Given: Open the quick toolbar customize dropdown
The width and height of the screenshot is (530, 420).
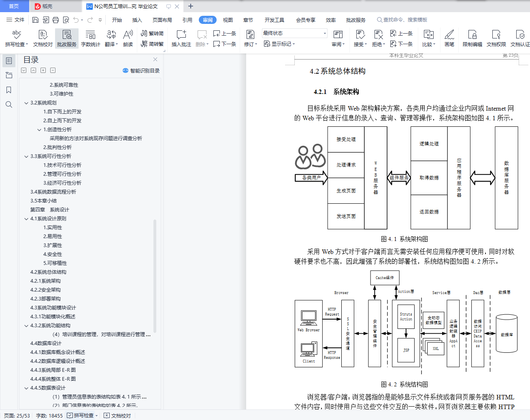Looking at the screenshot, I should (100, 20).
